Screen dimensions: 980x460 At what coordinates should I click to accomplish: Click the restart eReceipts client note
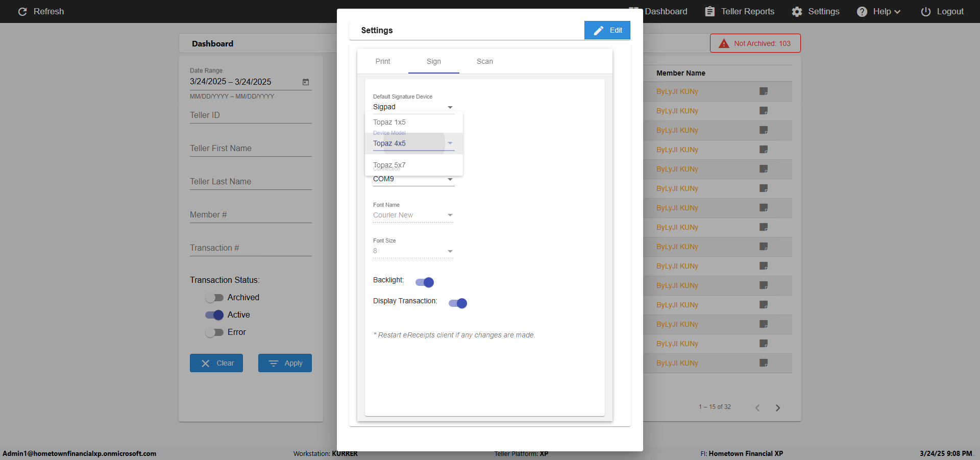(454, 335)
